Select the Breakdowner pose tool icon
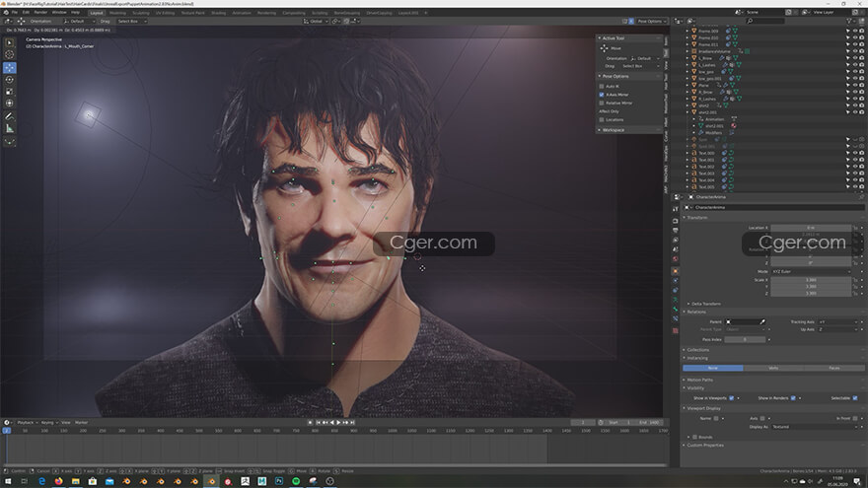The width and height of the screenshot is (868, 488). tap(10, 142)
